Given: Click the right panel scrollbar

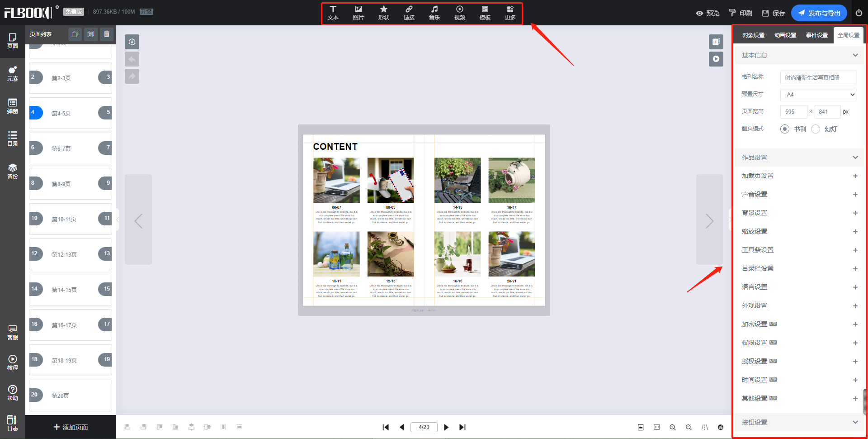Looking at the screenshot, I should pyautogui.click(x=865, y=401).
